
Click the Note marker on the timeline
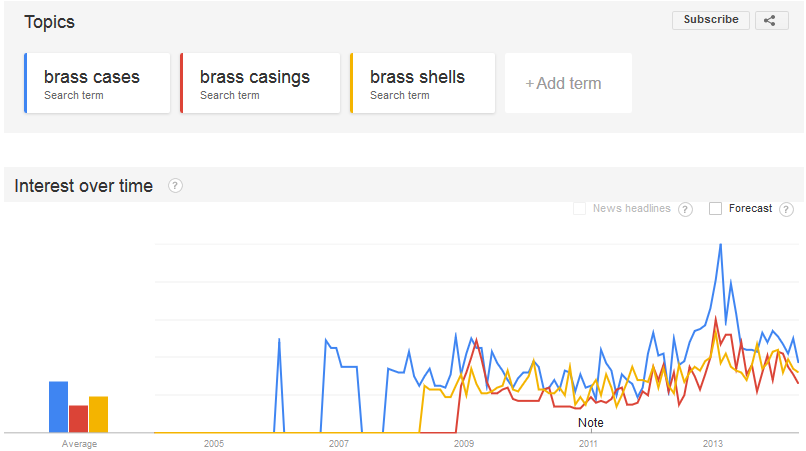pyautogui.click(x=591, y=423)
